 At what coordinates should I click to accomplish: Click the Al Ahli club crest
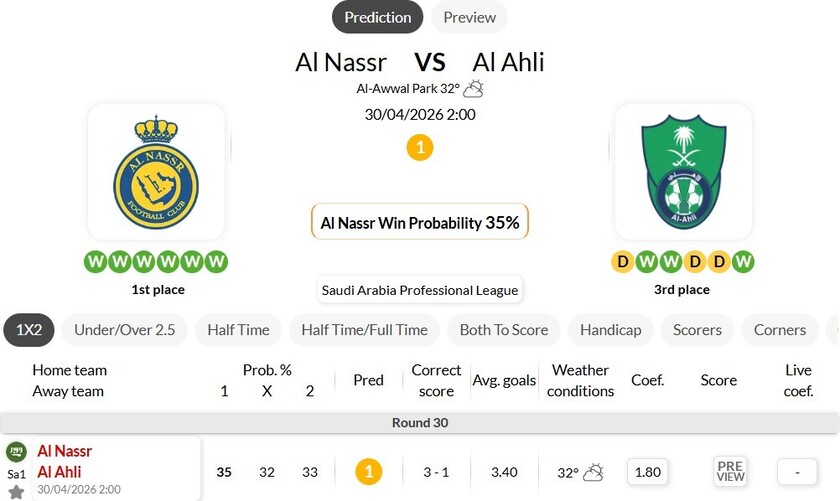coord(683,172)
